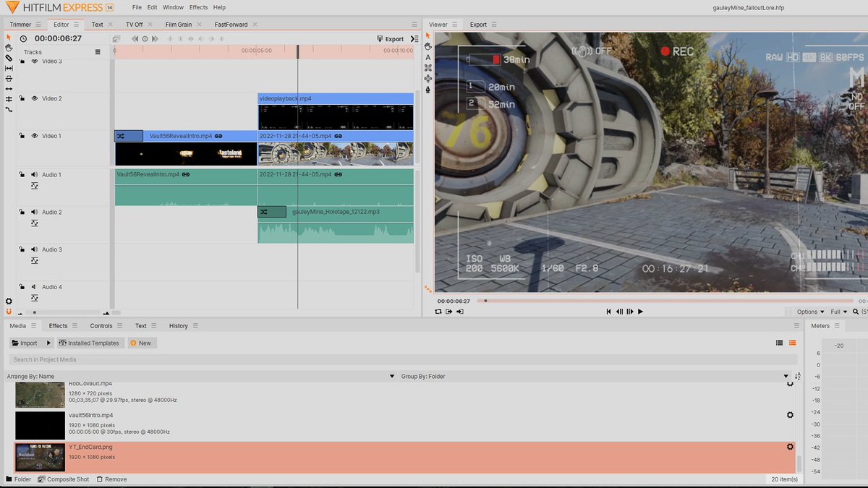Open properties gear for vault56Intro.mp4
Image resolution: width=868 pixels, height=488 pixels.
(790, 415)
